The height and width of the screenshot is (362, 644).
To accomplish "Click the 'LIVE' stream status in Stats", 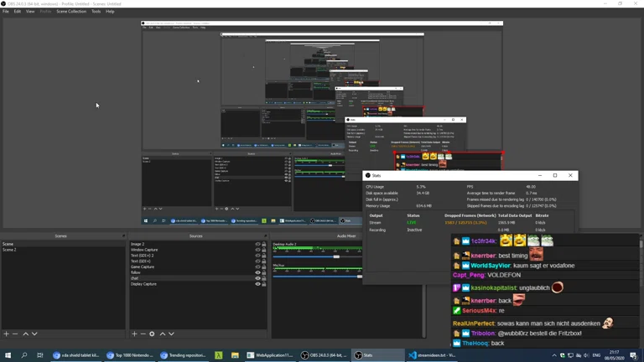I will click(x=412, y=223).
